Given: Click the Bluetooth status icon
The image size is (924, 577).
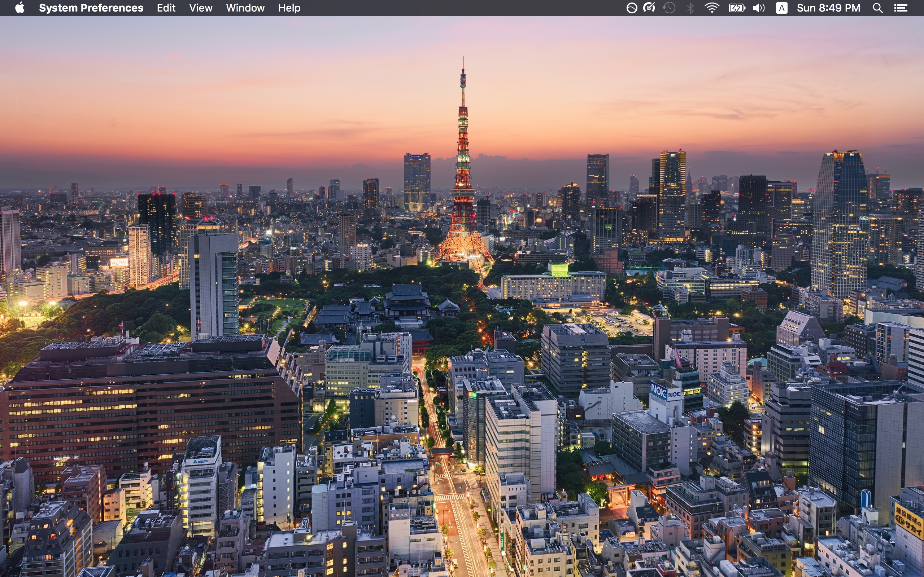Looking at the screenshot, I should (690, 8).
